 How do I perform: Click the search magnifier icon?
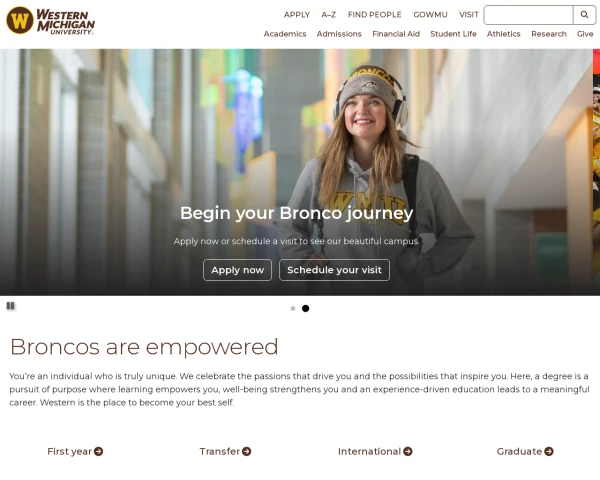584,15
